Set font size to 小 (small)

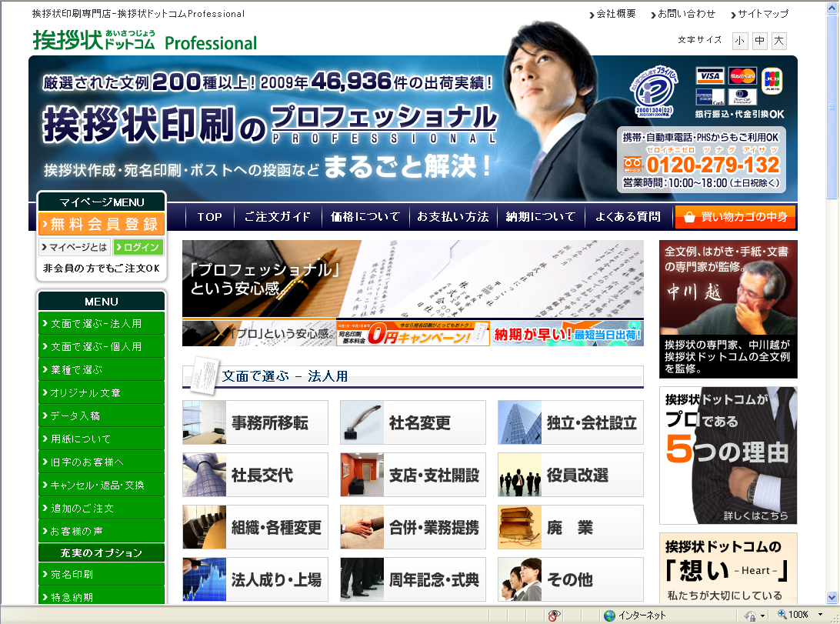click(740, 41)
